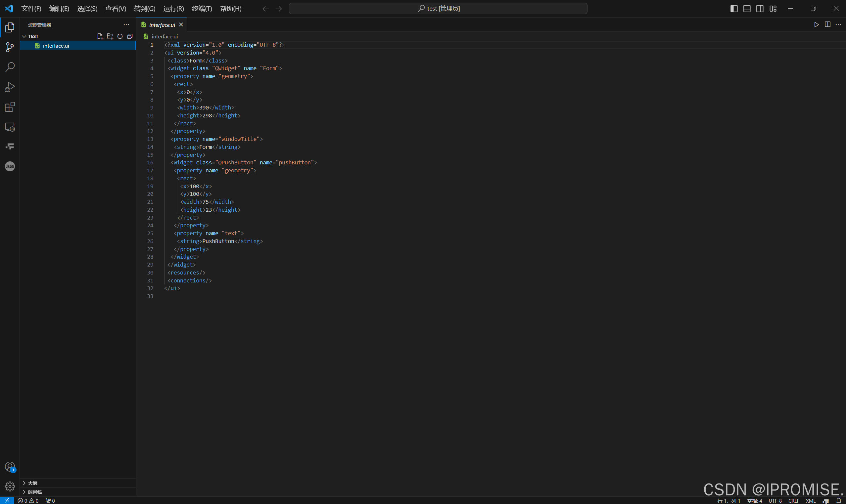Viewport: 846px width, 504px height.
Task: Collapse all folders in explorer
Action: click(130, 36)
